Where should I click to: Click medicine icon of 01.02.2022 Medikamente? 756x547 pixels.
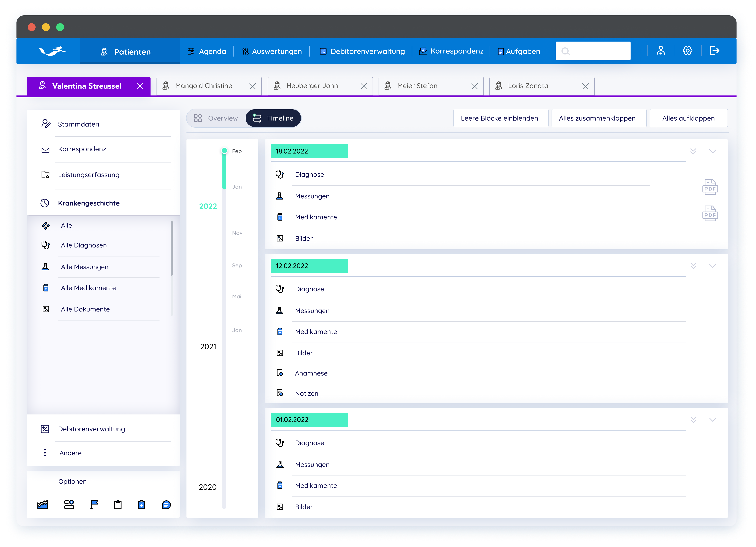point(280,485)
